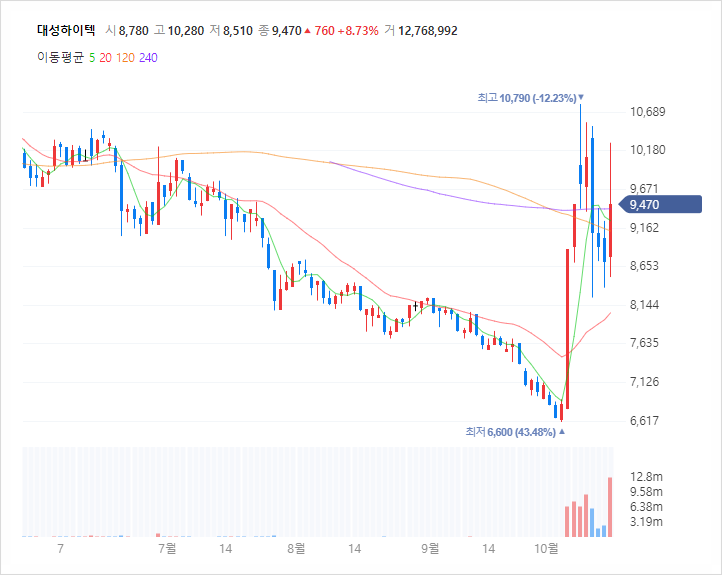Click the tallest red volume bar
Image resolution: width=722 pixels, height=575 pixels.
(x=610, y=507)
